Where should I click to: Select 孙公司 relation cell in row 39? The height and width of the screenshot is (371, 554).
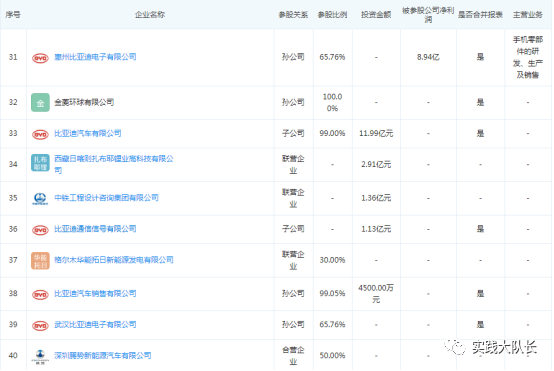tap(293, 324)
